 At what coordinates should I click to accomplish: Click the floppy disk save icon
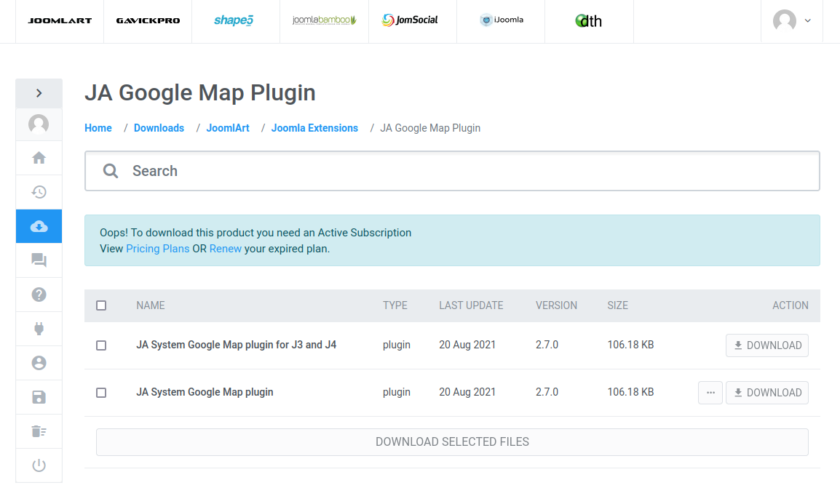[39, 397]
